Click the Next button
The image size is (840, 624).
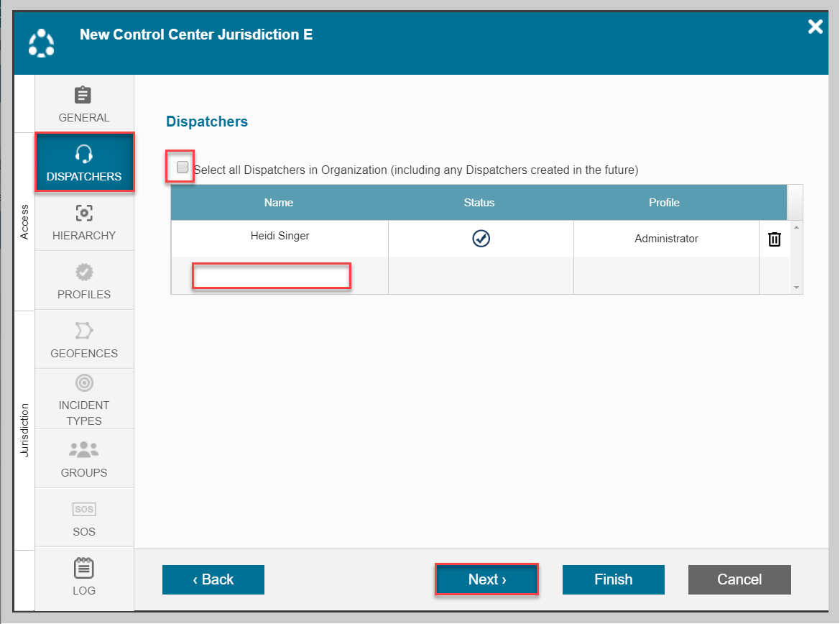coord(486,579)
